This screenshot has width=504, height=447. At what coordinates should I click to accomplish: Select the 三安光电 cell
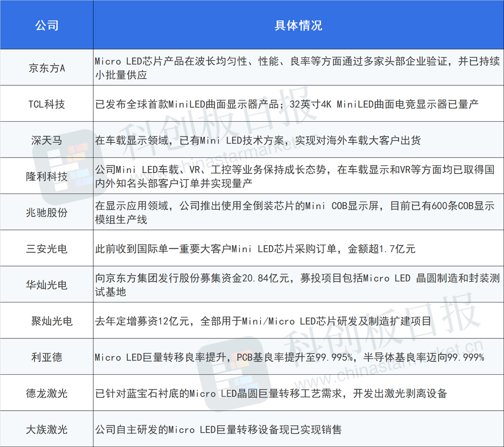[x=47, y=249]
